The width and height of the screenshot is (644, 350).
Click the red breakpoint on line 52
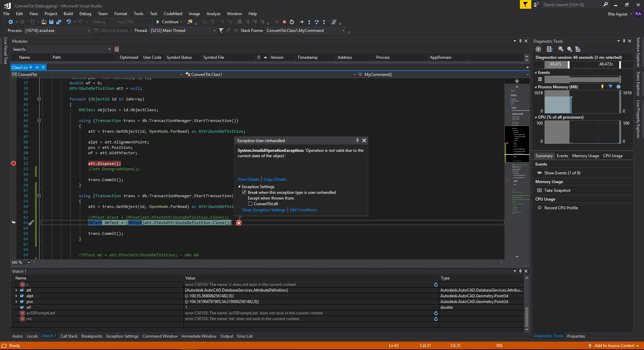pyautogui.click(x=14, y=164)
